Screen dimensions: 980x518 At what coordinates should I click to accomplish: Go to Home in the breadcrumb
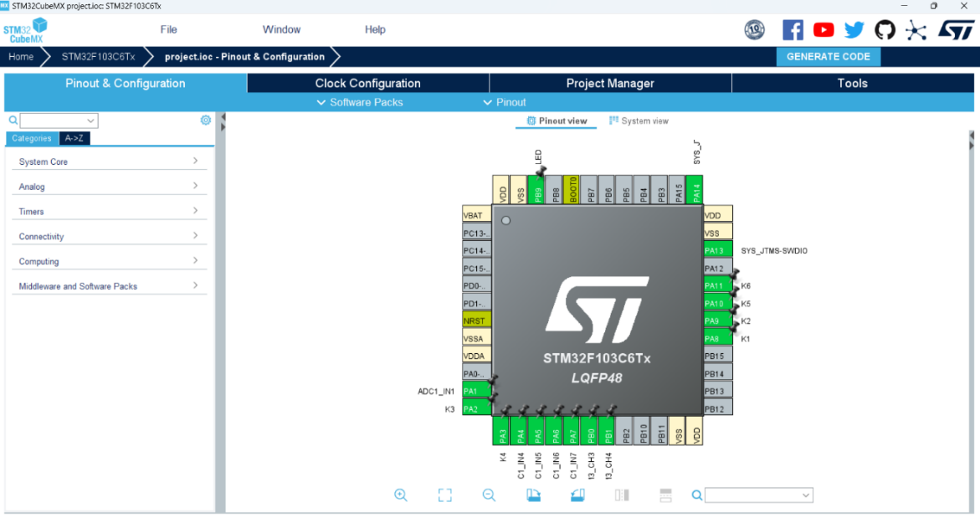click(x=21, y=57)
